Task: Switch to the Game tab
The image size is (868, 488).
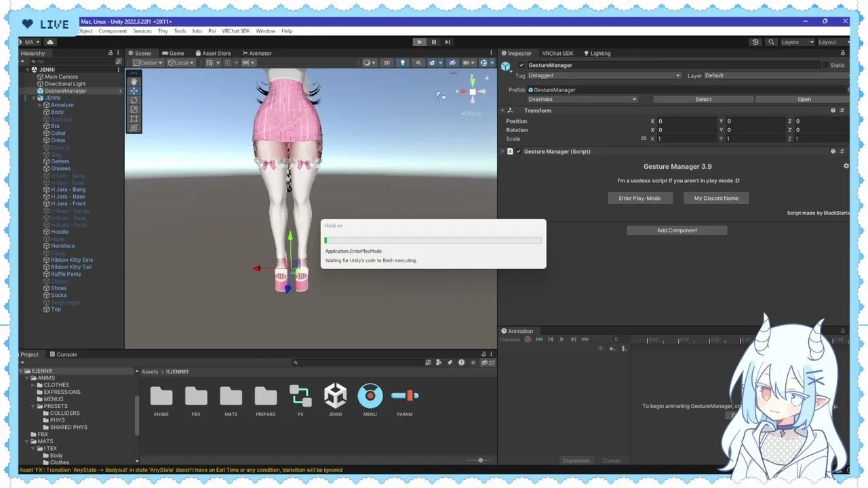Action: click(173, 53)
